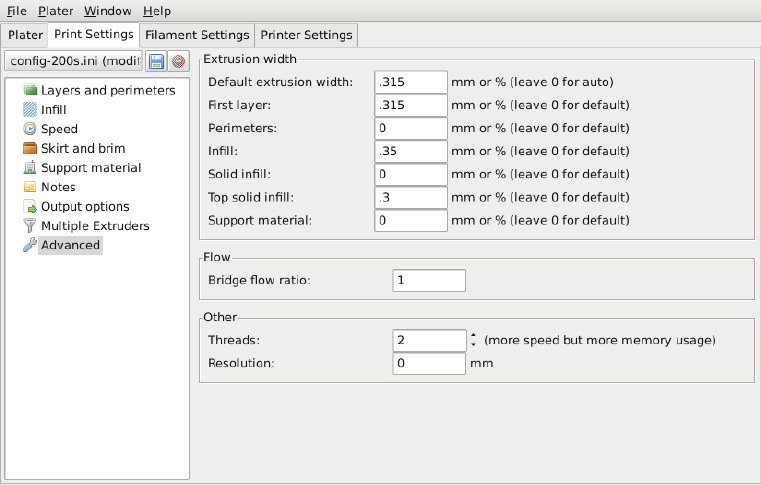
Task: Open the config-200s.ini preset dropdown
Action: pyautogui.click(x=72, y=62)
